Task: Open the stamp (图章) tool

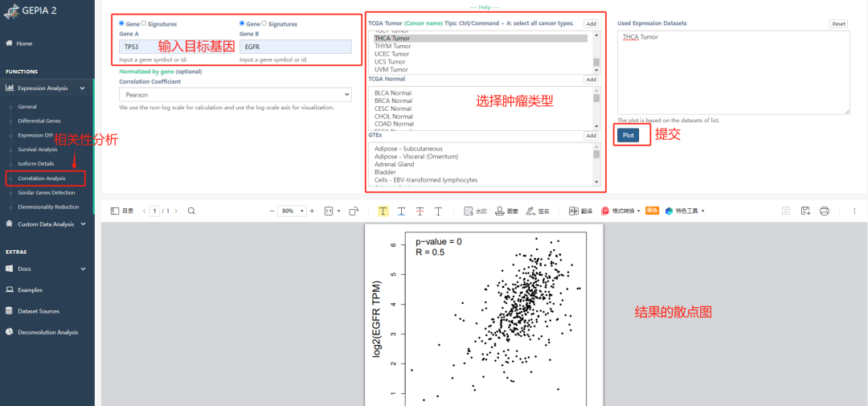Action: coord(506,211)
